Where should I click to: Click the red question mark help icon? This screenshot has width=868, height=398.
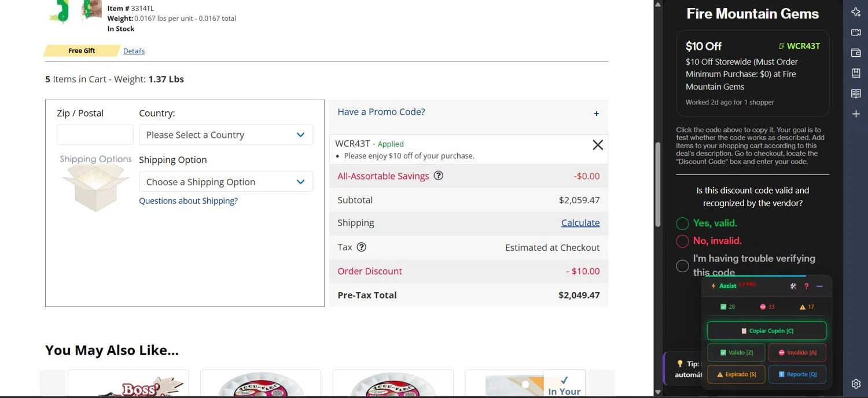coord(806,286)
